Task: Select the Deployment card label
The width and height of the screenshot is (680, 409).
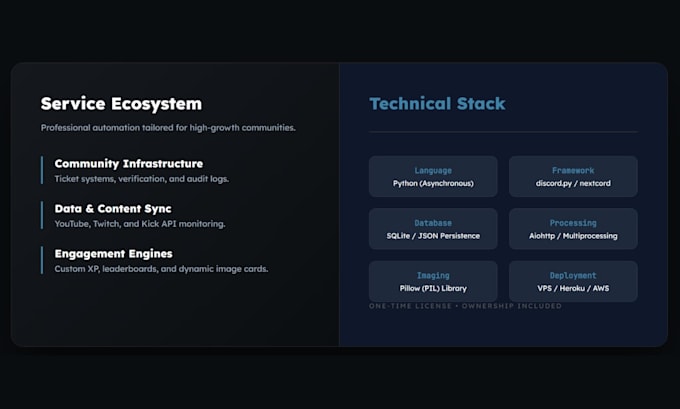Action: 573,275
